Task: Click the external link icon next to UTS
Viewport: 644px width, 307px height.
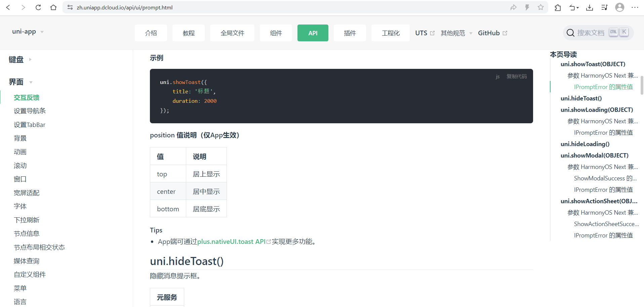Action: point(433,33)
